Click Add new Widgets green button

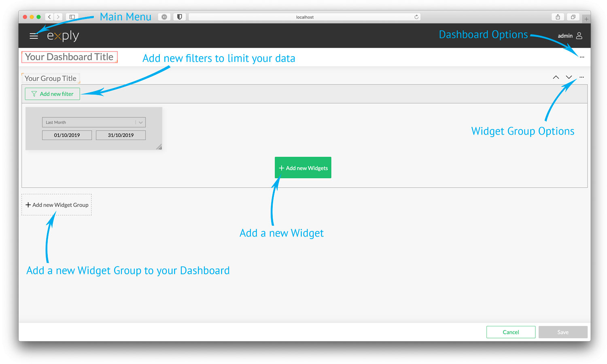(x=303, y=167)
